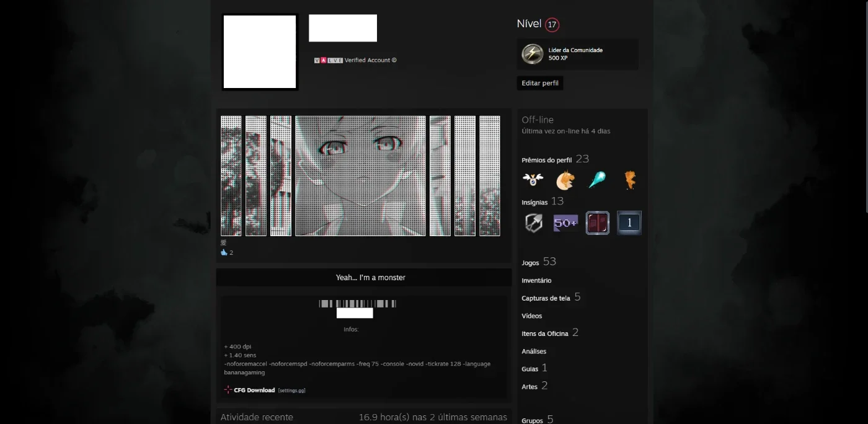Click the '+ 1.40 sens' line

[240, 355]
